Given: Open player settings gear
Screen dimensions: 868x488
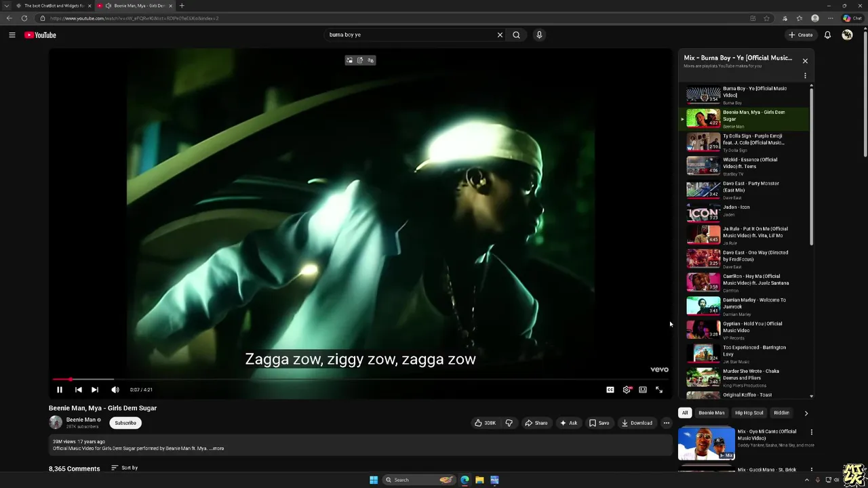Looking at the screenshot, I should [627, 390].
